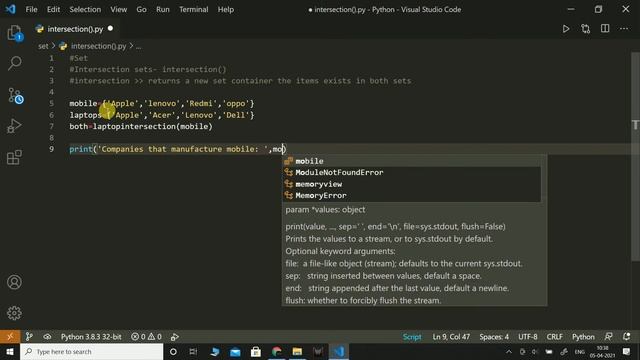Screen dimensions: 640x360
Task: Open Task View on taskbar
Action: pos(193,351)
